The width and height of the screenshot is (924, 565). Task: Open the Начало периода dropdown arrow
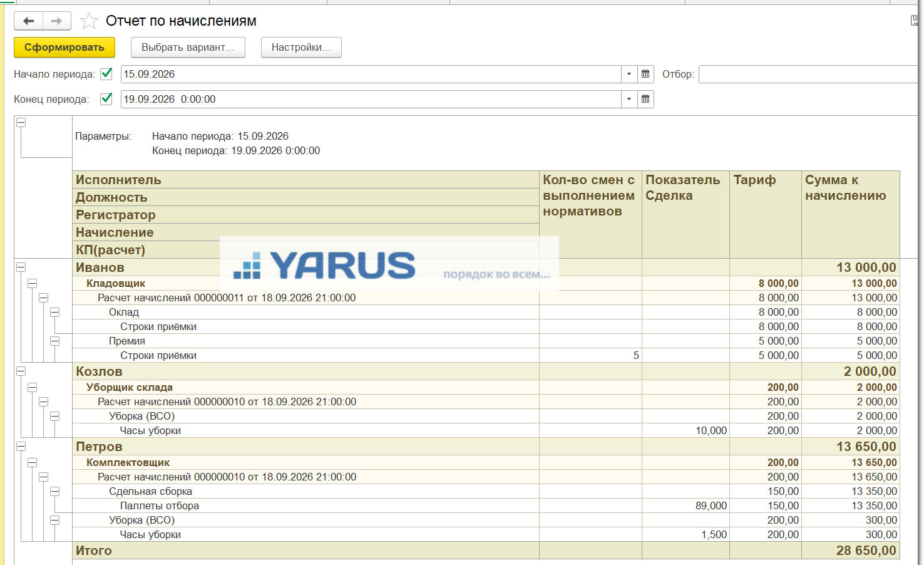[629, 74]
